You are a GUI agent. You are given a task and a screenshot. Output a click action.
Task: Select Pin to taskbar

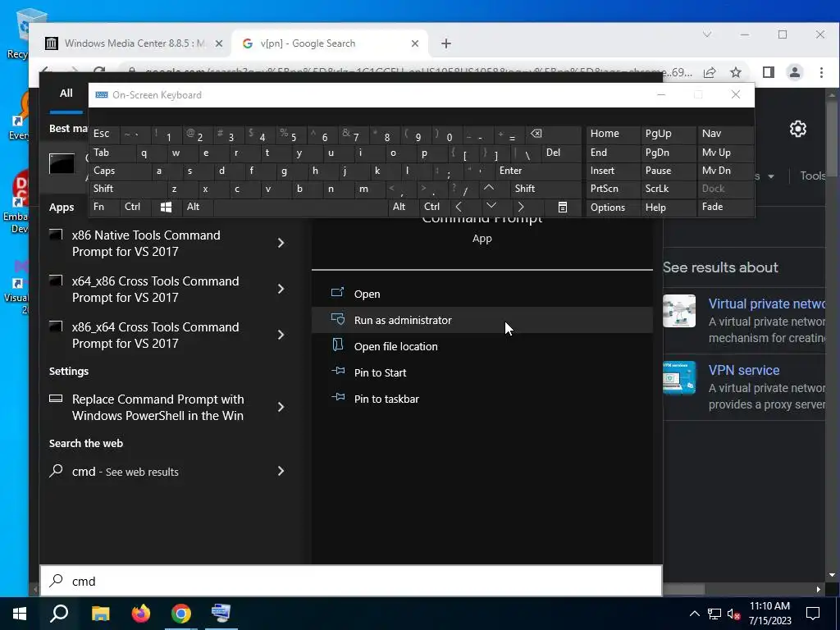(482, 399)
